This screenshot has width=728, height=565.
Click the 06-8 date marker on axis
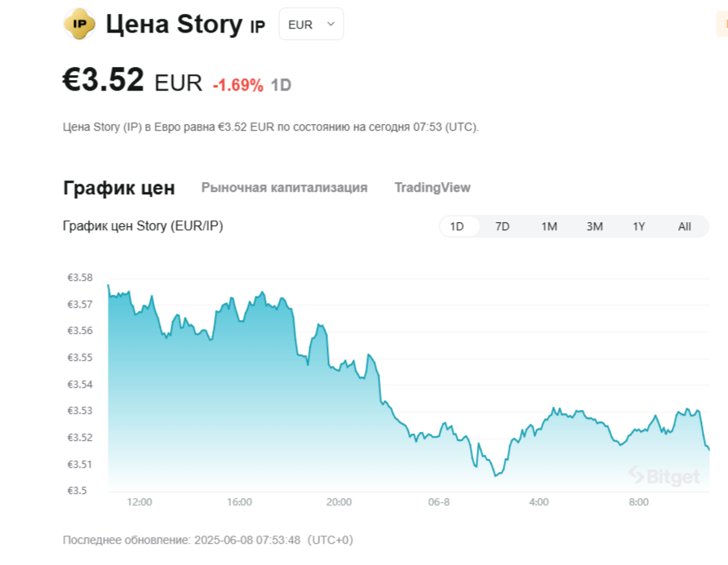pos(439,502)
